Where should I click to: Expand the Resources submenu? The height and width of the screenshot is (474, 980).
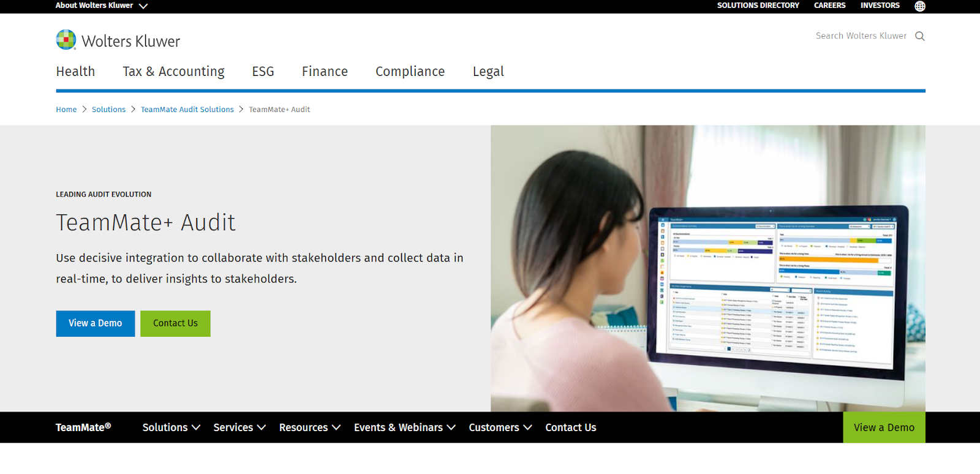[310, 427]
